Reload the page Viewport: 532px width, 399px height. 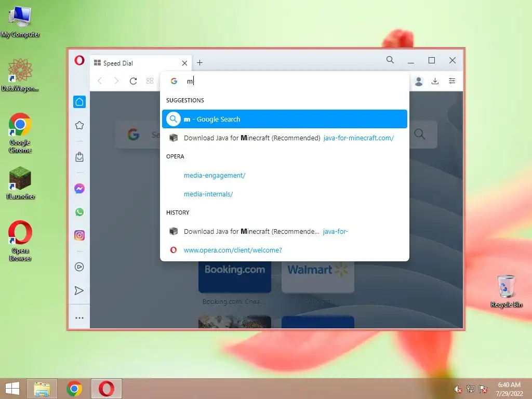134,81
